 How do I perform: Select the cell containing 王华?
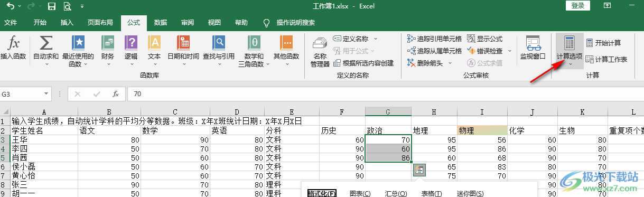[x=44, y=139]
